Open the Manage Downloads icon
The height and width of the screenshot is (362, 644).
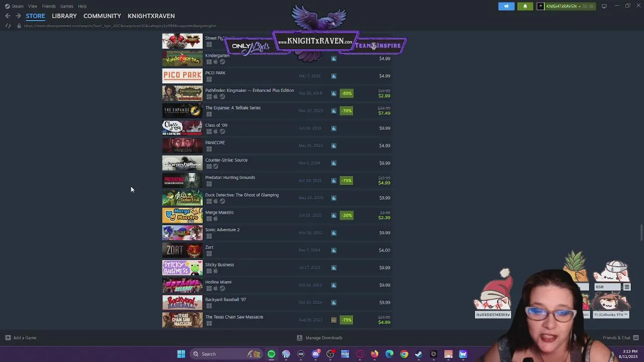point(299,338)
